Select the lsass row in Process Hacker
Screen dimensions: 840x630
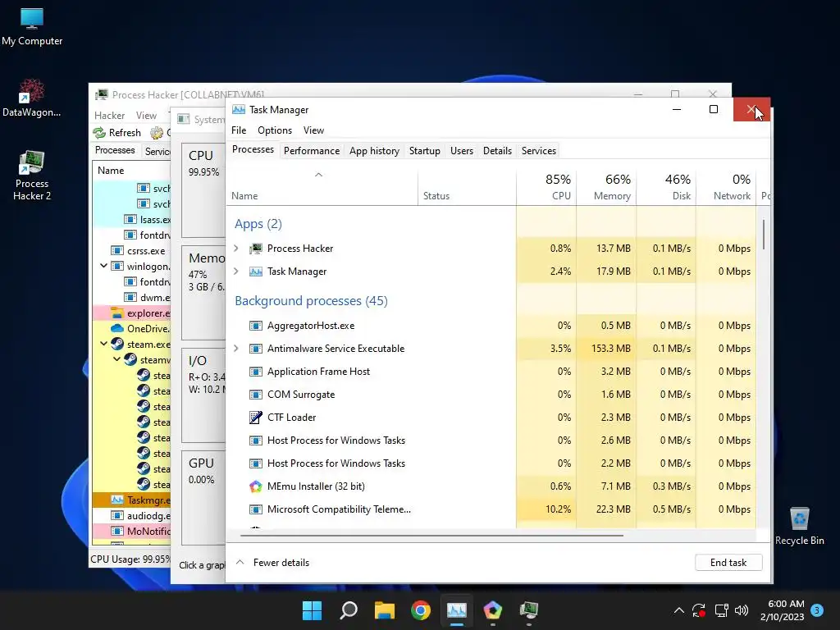point(132,219)
